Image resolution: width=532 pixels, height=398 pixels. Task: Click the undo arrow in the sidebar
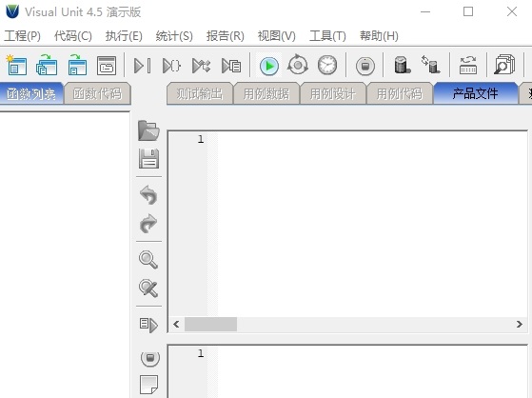148,195
